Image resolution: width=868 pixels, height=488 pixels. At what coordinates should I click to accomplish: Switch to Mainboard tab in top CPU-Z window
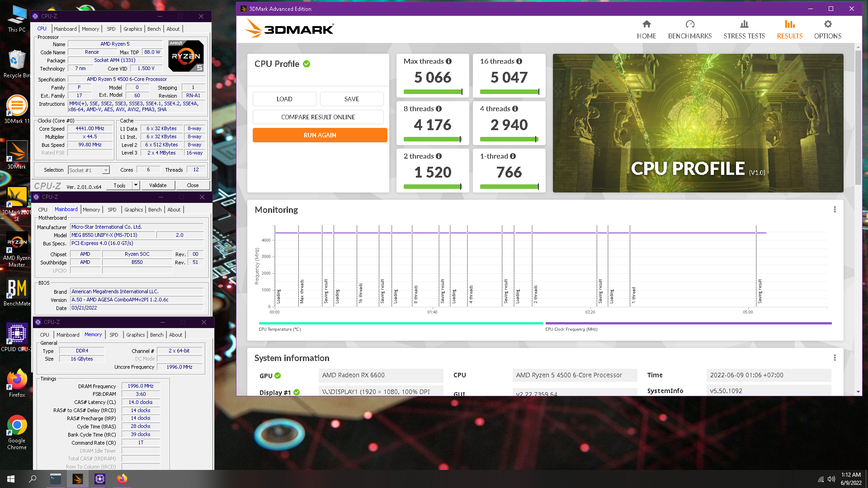65,29
